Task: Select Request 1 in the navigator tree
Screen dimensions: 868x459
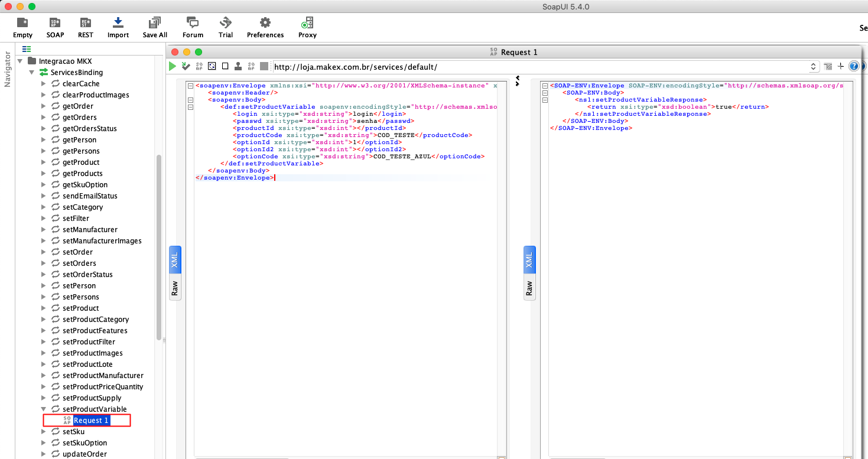Action: point(91,421)
